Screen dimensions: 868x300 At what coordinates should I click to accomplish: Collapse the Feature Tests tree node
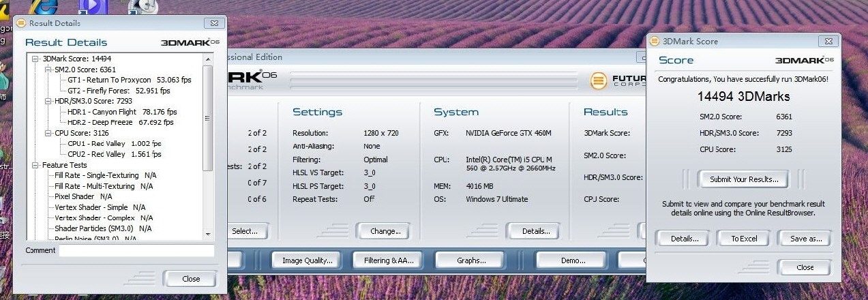pyautogui.click(x=36, y=165)
